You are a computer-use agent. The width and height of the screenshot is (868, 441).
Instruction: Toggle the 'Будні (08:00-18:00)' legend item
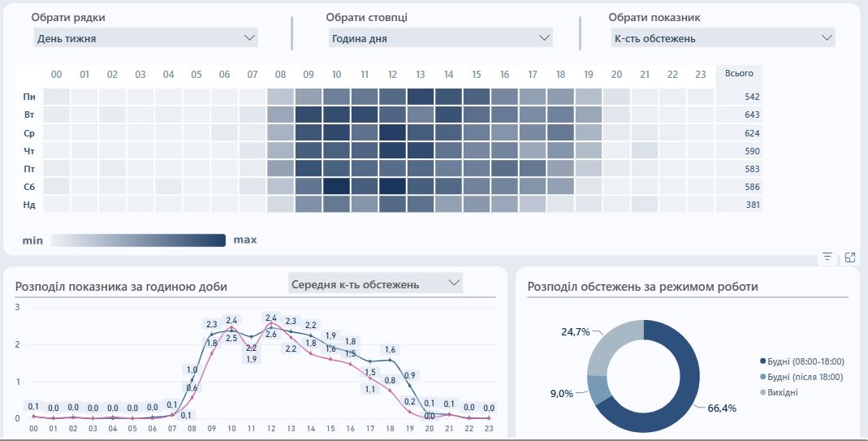tap(802, 361)
